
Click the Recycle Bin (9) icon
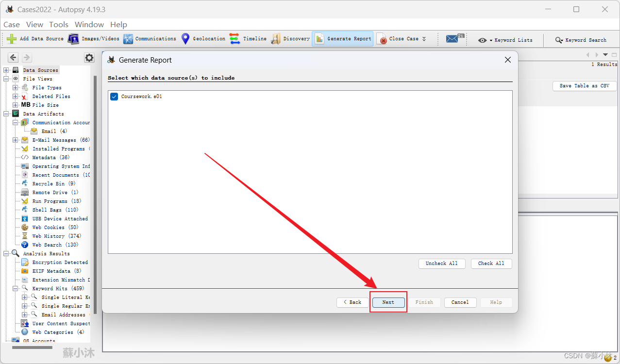click(x=25, y=184)
